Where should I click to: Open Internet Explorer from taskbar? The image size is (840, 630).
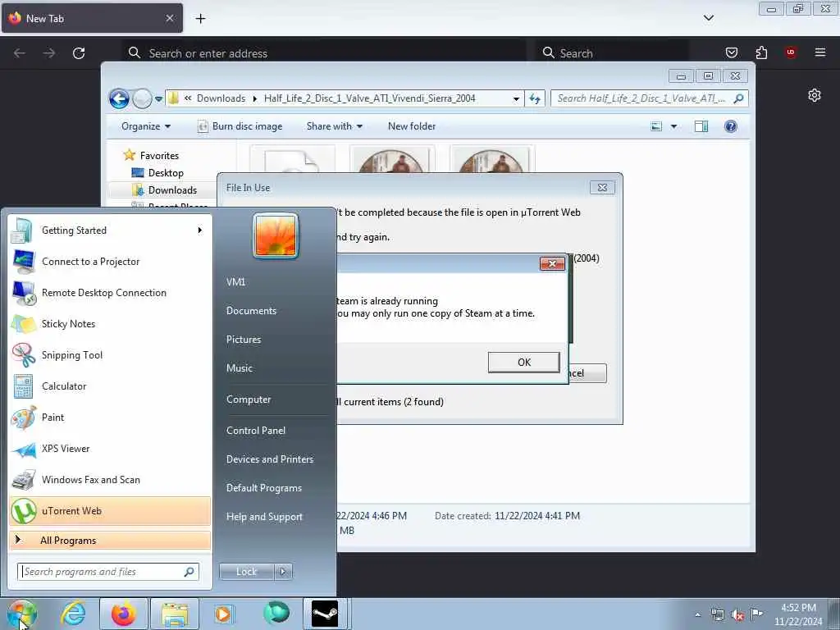click(x=73, y=614)
